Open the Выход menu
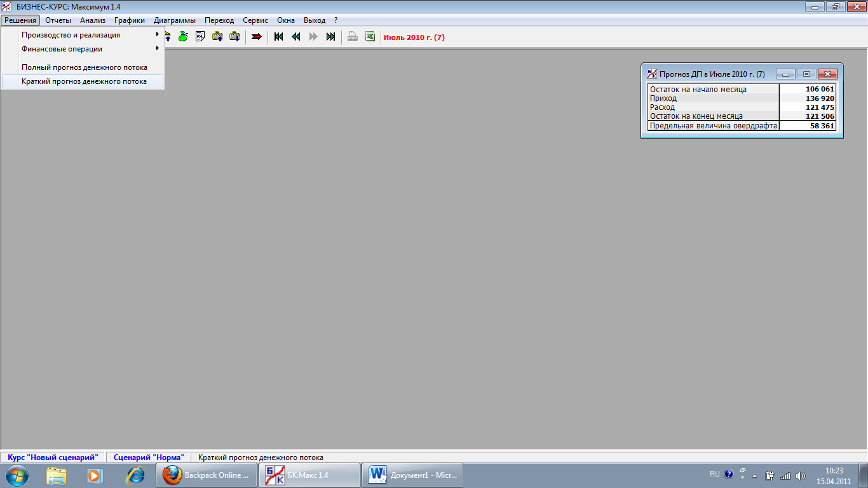868x488 pixels. pos(315,20)
